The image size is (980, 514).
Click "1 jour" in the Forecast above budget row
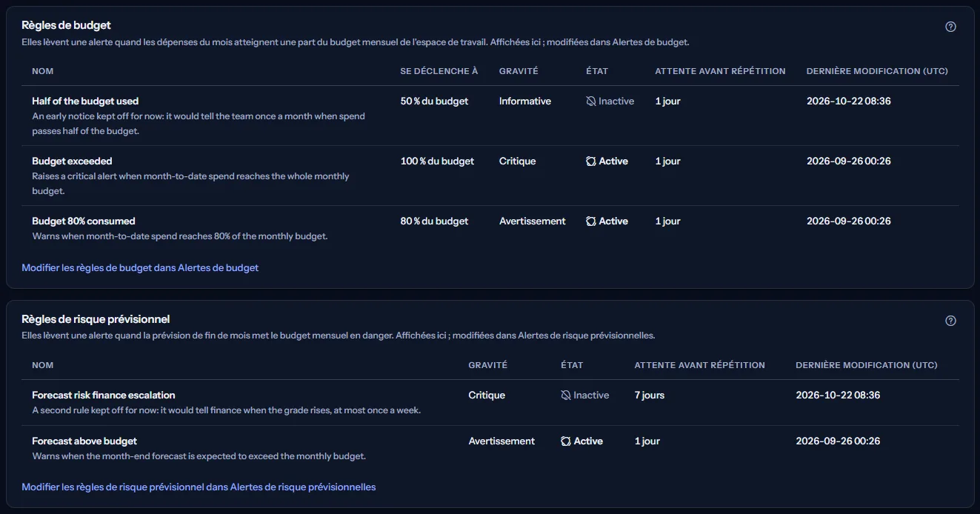tap(647, 441)
